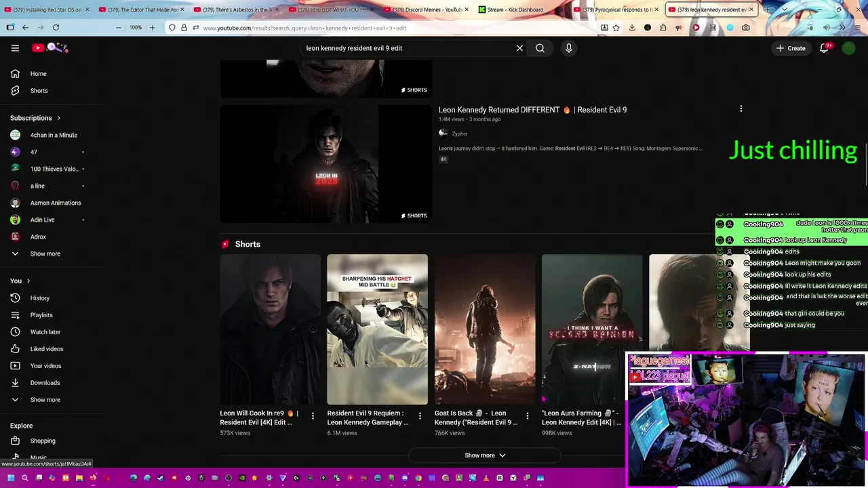Zoom in with the plus icon
868x488 pixels.
click(152, 27)
